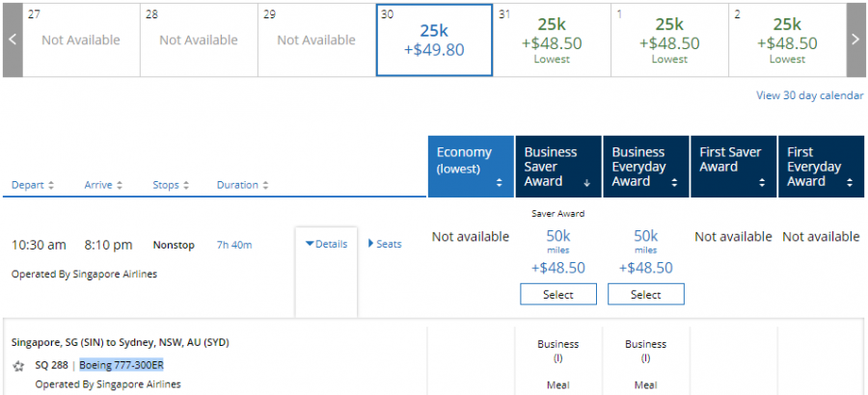Click the previous dates left arrow
Viewport: 868px width, 395px height.
point(12,39)
